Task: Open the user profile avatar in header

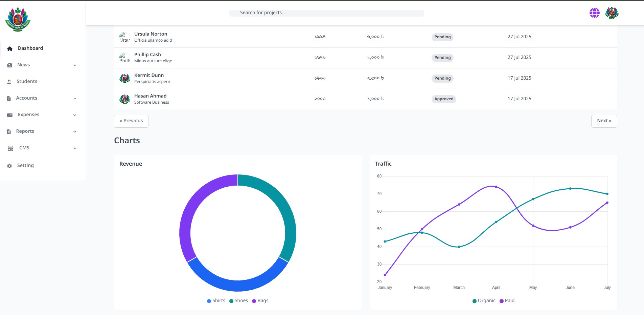Action: pos(612,13)
